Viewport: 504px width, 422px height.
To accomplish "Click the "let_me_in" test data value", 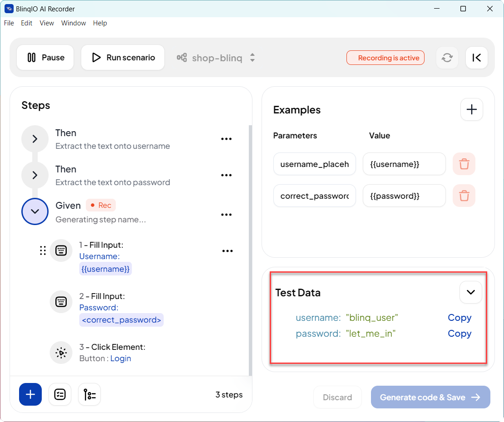I will click(371, 334).
